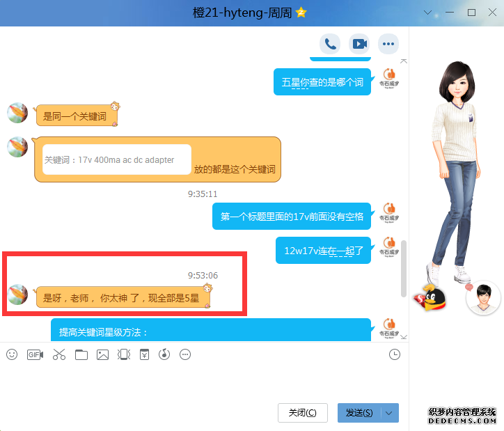Screen dimensions: 504x431
Task: Click the message 第一个标题里面的17v前面没有空格
Action: (292, 217)
